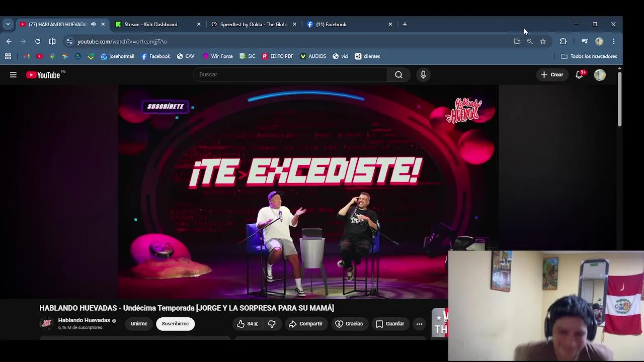The height and width of the screenshot is (362, 644).
Task: Open the Win Force bookmark
Action: [218, 56]
